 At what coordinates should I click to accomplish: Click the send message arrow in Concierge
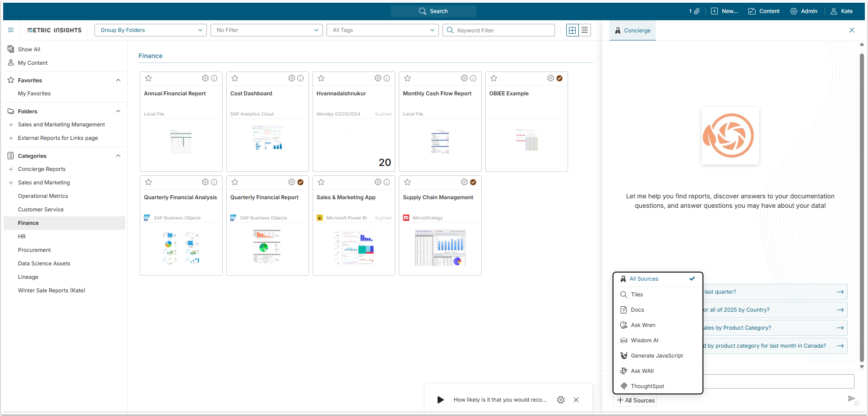851,398
